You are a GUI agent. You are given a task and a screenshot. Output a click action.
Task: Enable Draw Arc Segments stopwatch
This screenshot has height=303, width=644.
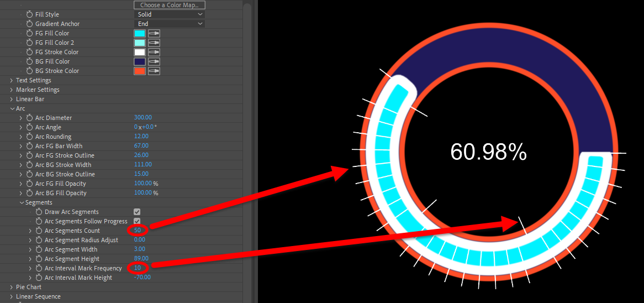(39, 212)
